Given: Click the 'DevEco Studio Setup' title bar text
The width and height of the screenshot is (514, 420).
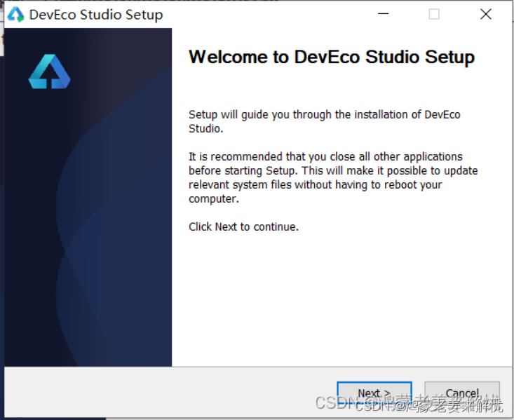Looking at the screenshot, I should click(x=96, y=15).
